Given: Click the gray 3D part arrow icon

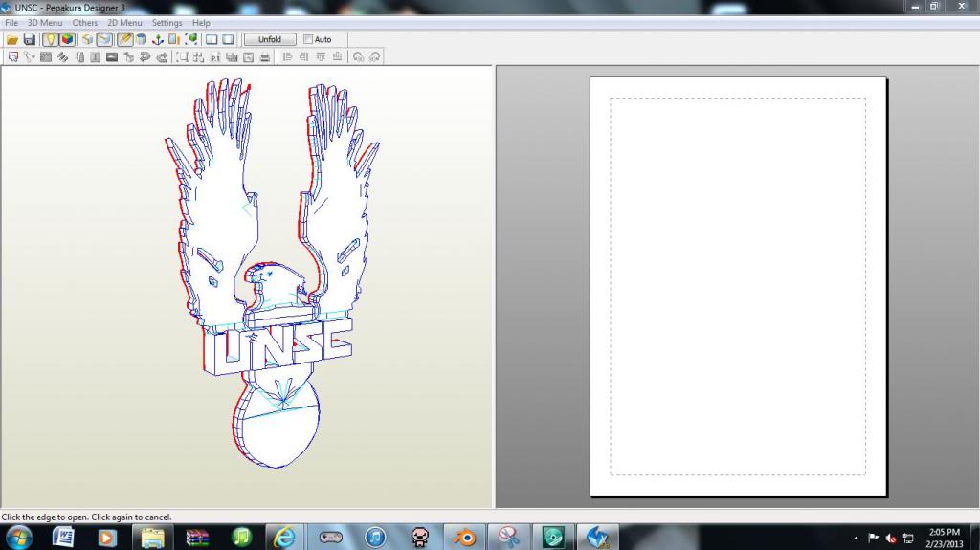Looking at the screenshot, I should [x=129, y=56].
